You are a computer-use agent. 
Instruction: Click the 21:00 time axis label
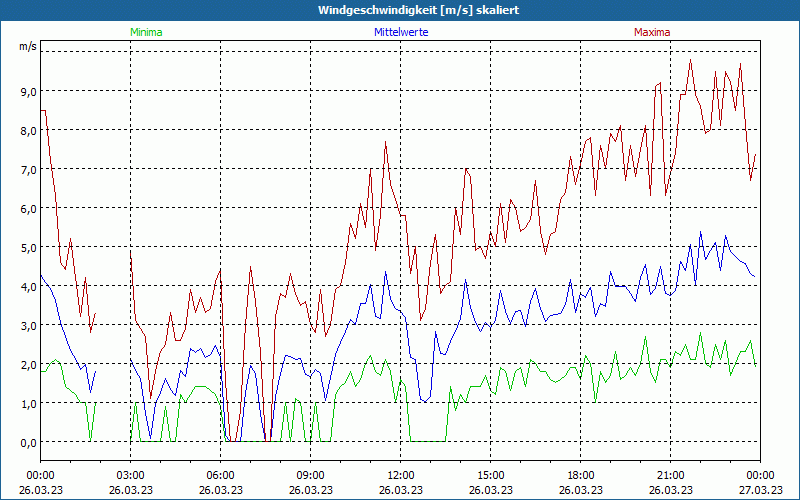click(x=670, y=476)
